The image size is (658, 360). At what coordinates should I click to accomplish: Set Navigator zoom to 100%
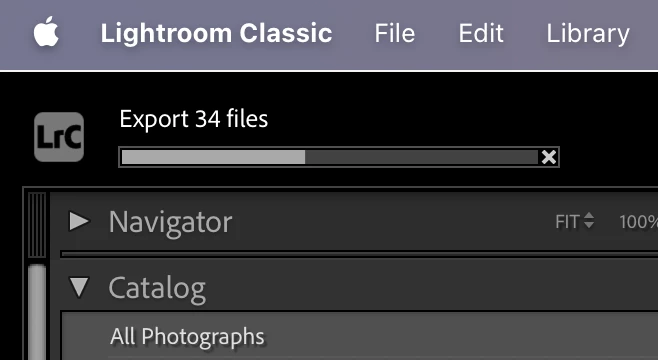pyautogui.click(x=638, y=222)
